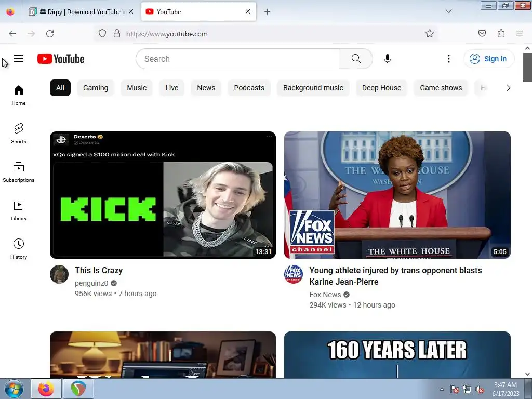Open Shorts in the sidebar

click(19, 134)
